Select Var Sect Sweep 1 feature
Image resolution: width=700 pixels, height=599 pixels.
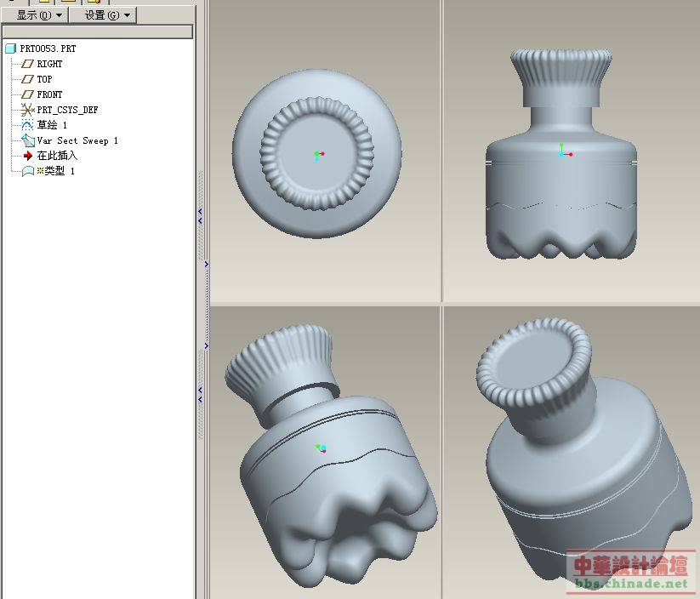tap(77, 140)
